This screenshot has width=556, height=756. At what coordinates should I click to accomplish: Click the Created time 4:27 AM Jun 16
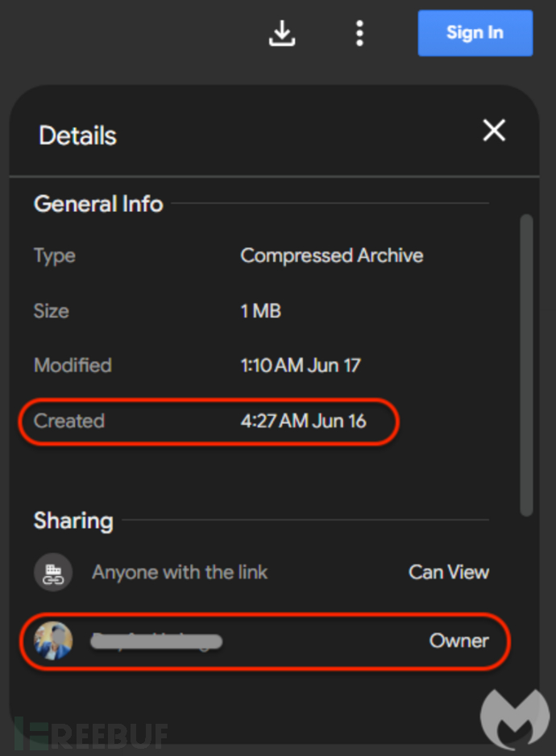(x=303, y=421)
